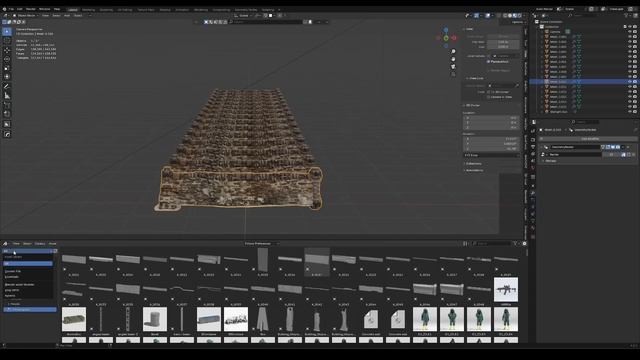
Task: Select the Select Box tool
Action: click(7, 31)
